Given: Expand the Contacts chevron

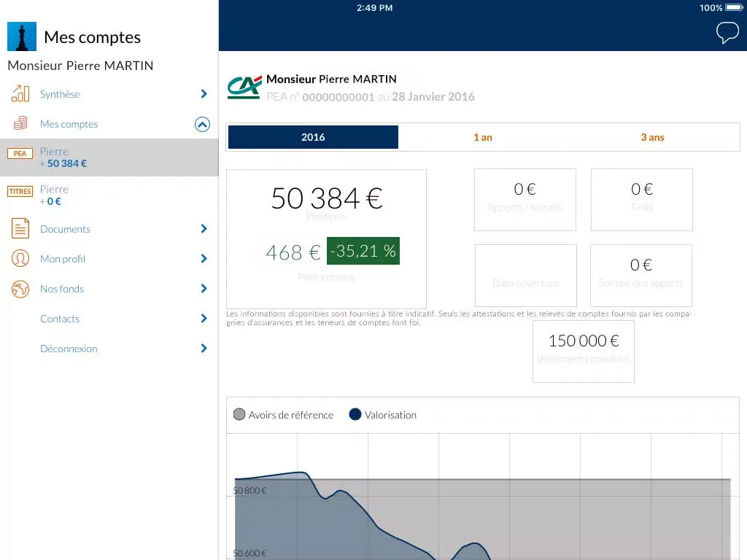Looking at the screenshot, I should click(x=204, y=318).
